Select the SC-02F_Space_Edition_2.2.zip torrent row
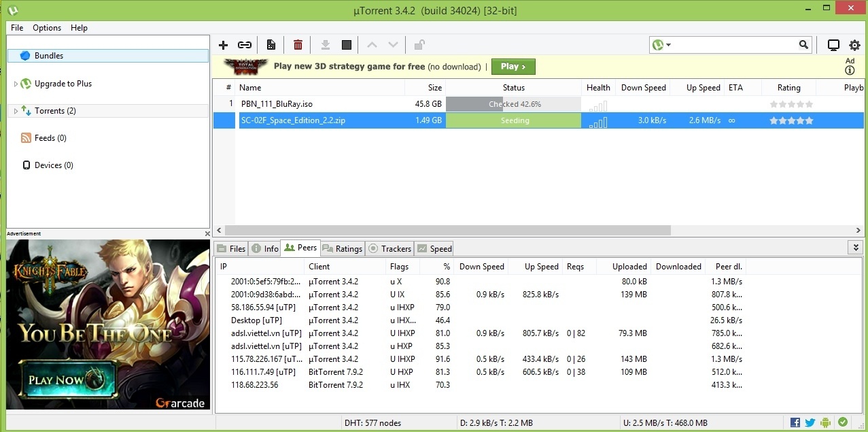The image size is (868, 432). coord(538,120)
